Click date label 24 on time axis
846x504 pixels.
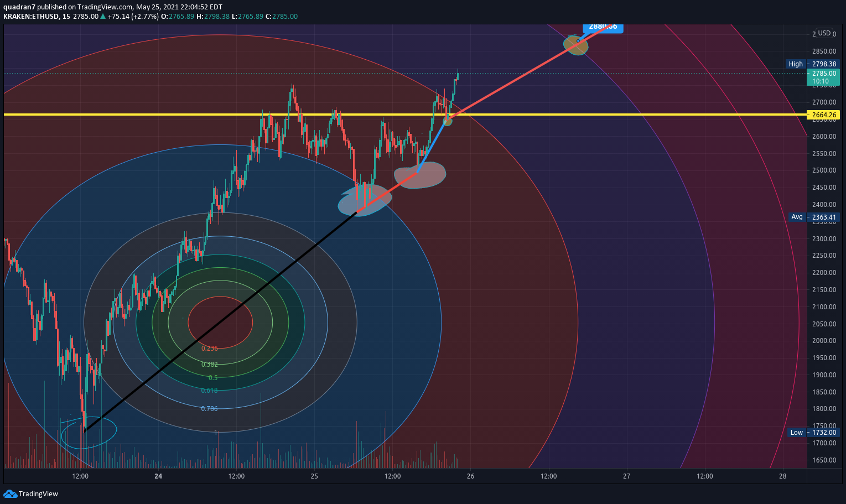(158, 476)
